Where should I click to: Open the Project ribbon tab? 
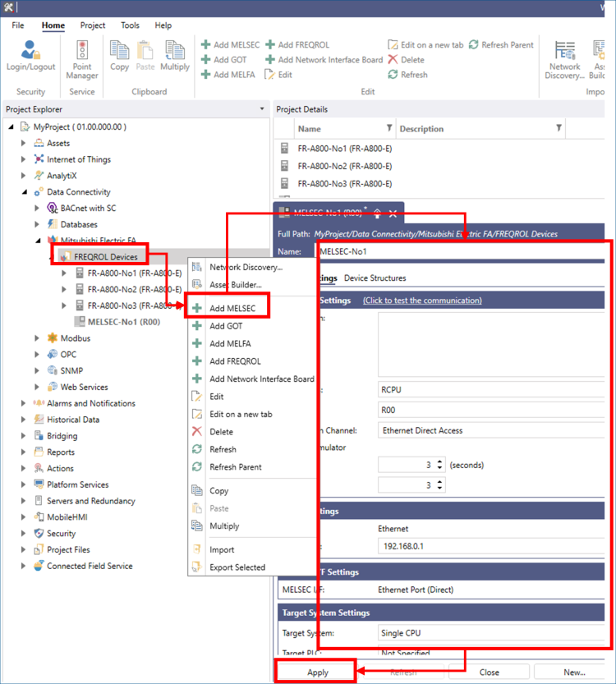(93, 25)
